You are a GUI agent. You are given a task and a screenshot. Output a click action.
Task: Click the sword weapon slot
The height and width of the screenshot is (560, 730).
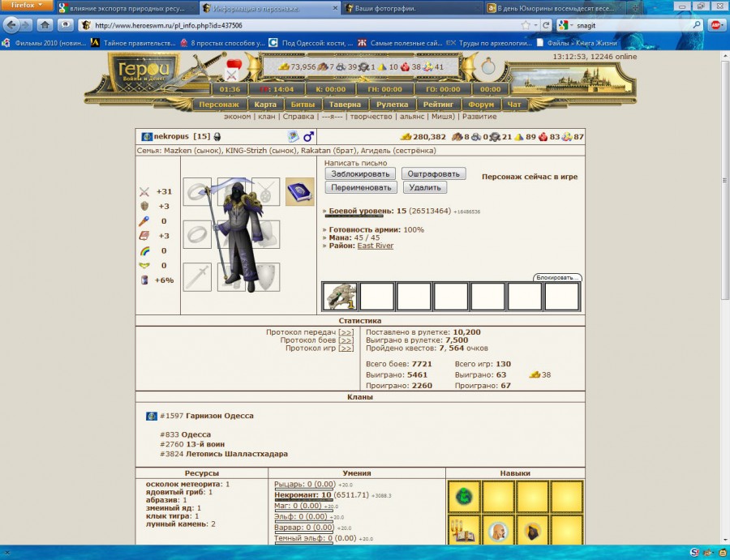click(197, 276)
